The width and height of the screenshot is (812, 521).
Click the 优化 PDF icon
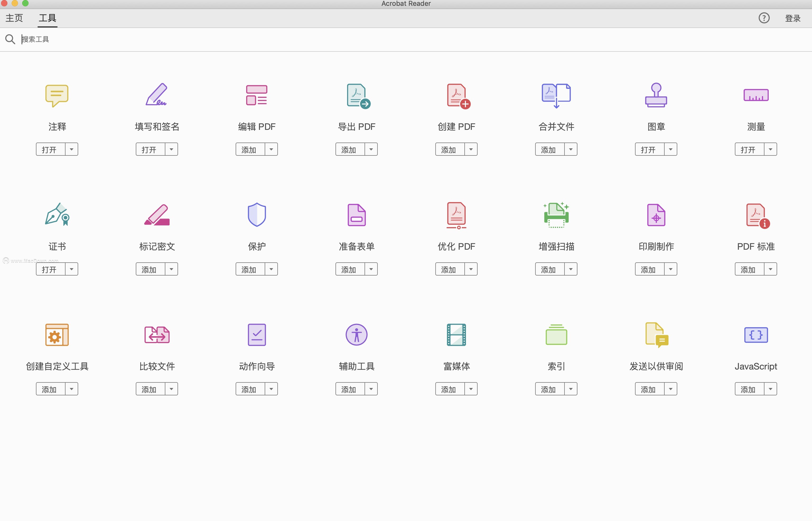point(456,216)
